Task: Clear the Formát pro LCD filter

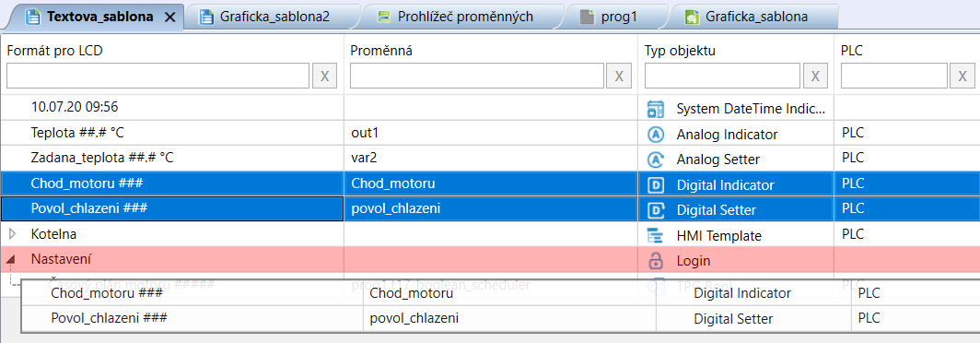Action: 324,76
